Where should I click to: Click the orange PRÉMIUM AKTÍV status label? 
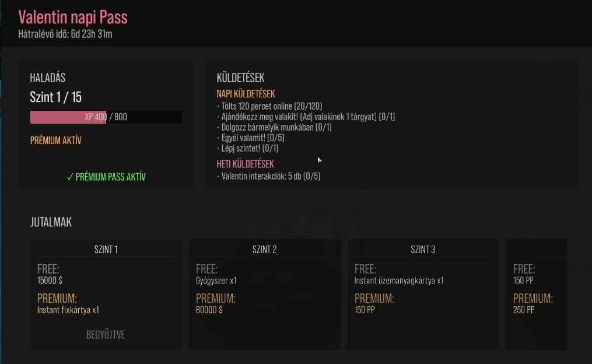[55, 141]
